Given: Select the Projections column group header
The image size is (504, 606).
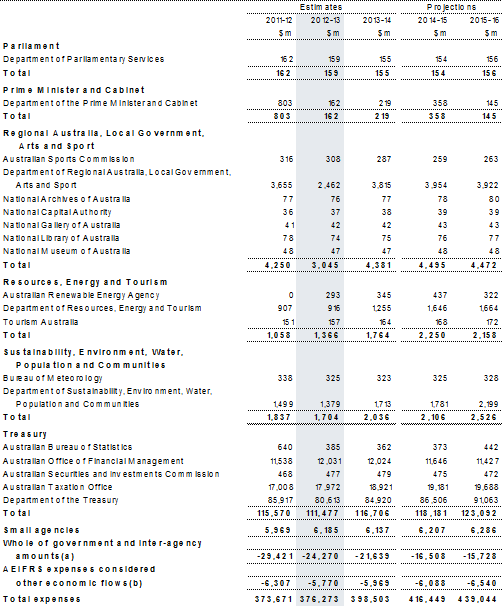Looking at the screenshot, I should point(451,7).
